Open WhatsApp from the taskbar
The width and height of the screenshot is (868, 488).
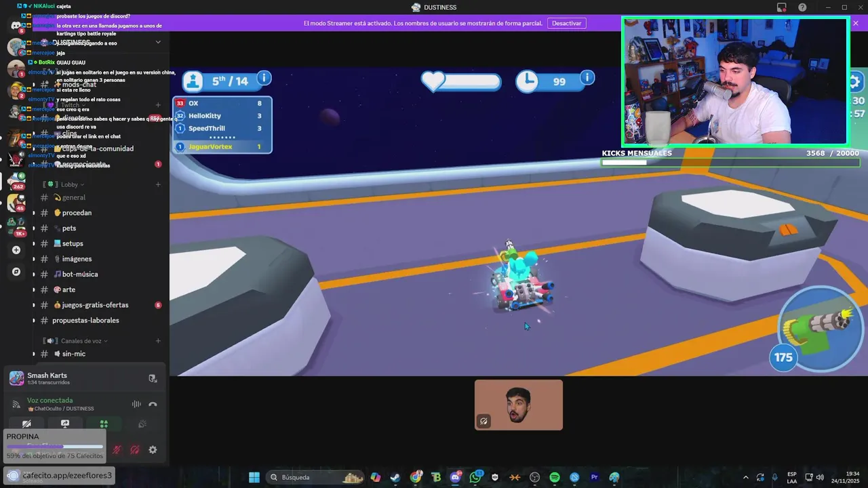[x=475, y=477]
